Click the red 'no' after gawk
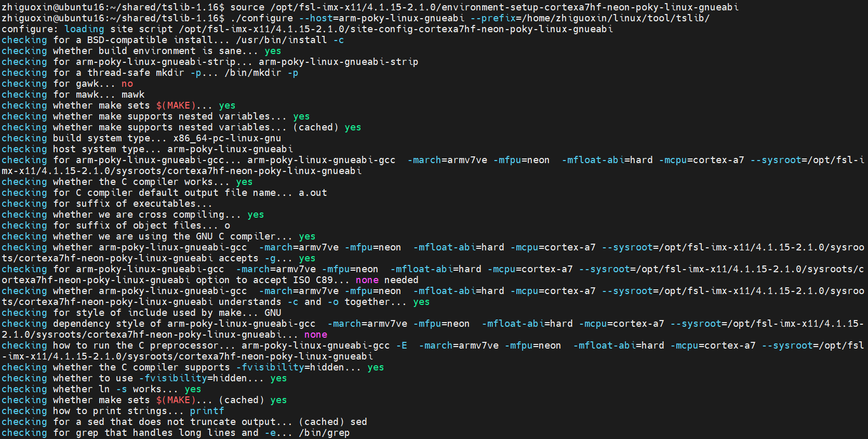 pos(127,84)
